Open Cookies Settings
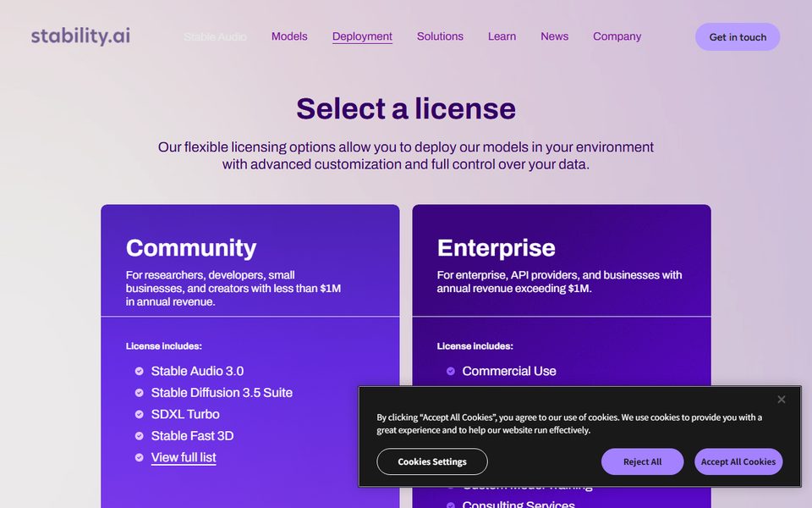 [432, 461]
